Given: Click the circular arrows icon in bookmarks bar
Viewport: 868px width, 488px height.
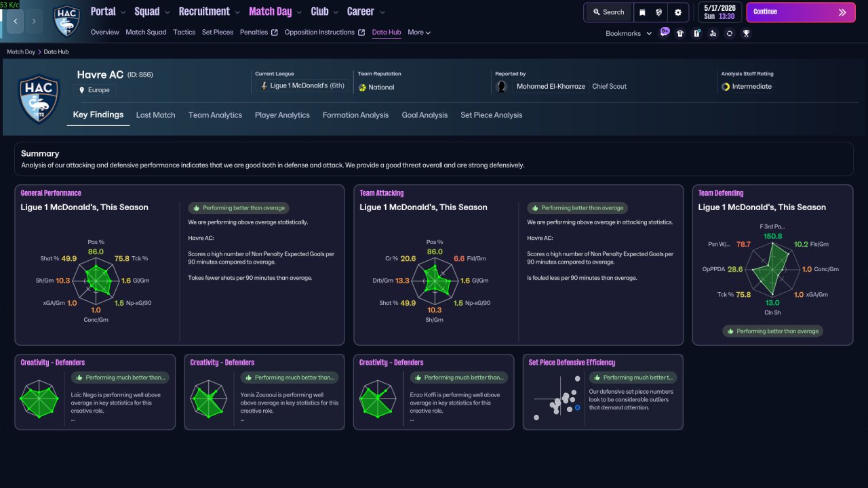Looking at the screenshot, I should (x=729, y=33).
